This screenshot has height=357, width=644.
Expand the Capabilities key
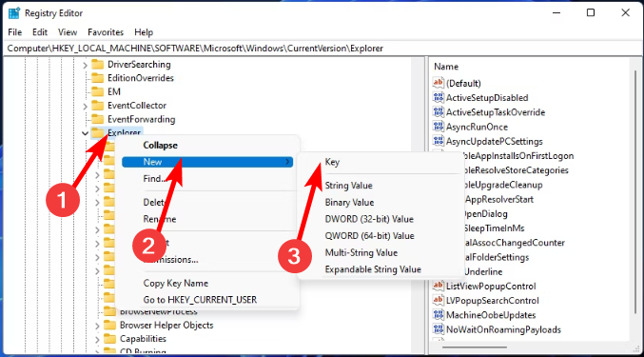[97, 339]
